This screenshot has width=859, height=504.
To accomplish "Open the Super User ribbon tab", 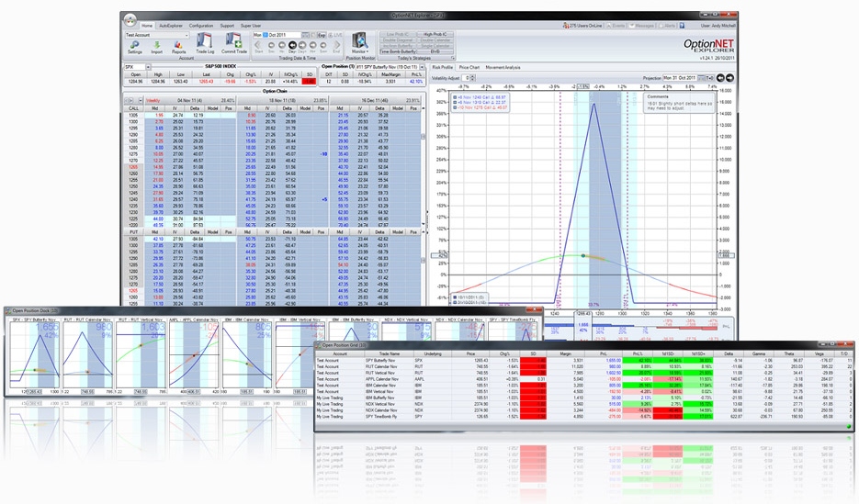I will pyautogui.click(x=251, y=26).
